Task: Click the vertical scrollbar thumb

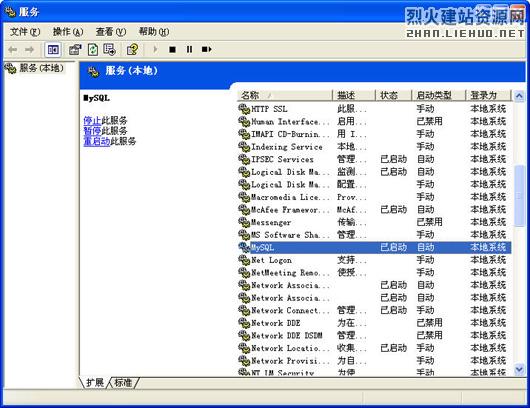Action: pos(519,196)
